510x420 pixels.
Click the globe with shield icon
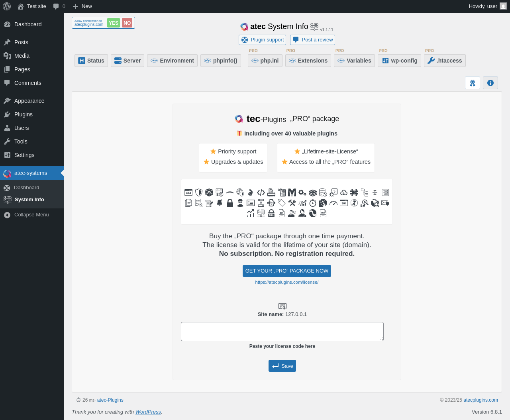click(x=240, y=192)
